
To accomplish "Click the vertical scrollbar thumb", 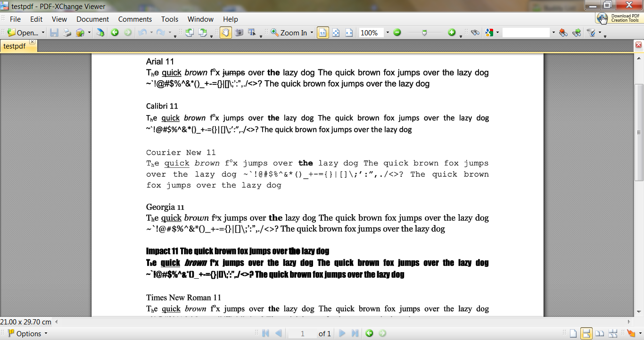I will [x=639, y=133].
